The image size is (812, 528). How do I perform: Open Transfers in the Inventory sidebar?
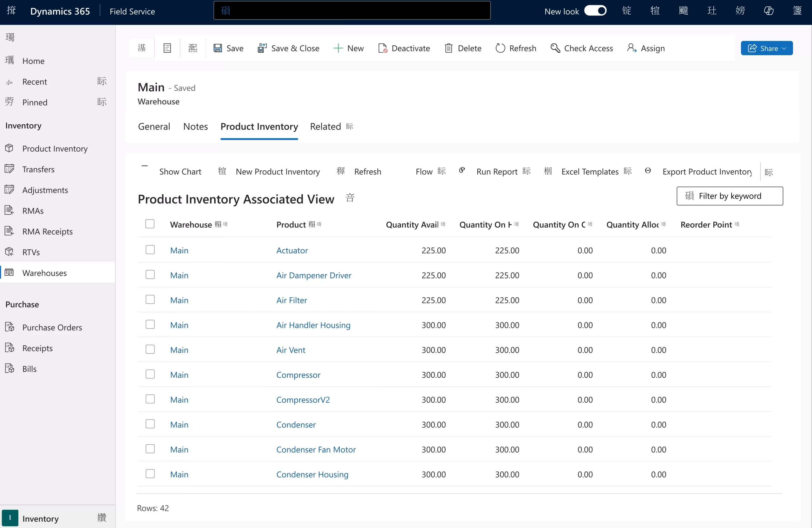tap(38, 169)
